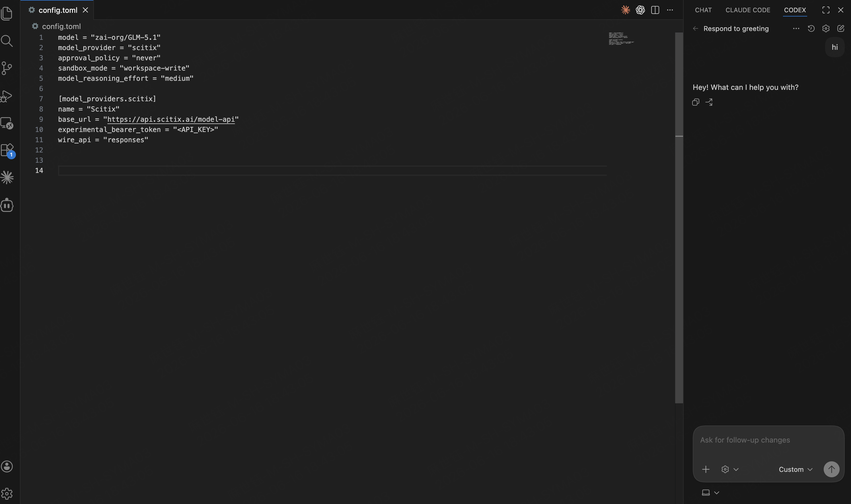The height and width of the screenshot is (504, 851).
Task: Click the fork arrow icon below the response
Action: click(709, 102)
